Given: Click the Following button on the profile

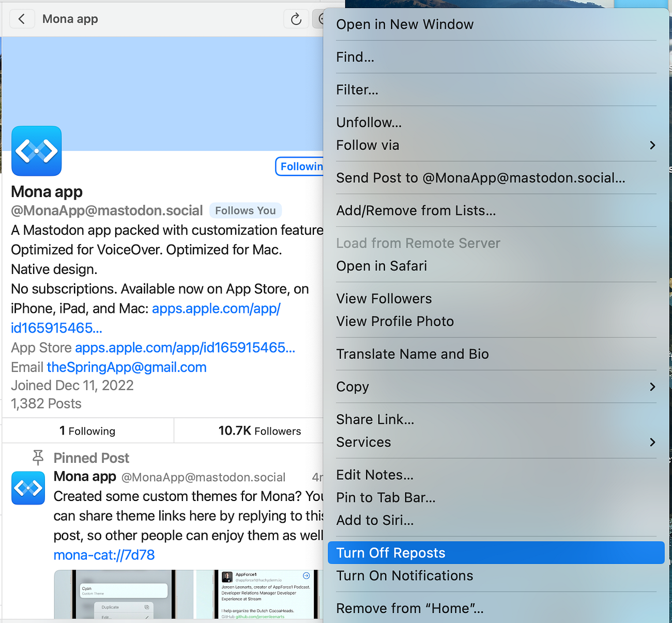Looking at the screenshot, I should coord(300,166).
